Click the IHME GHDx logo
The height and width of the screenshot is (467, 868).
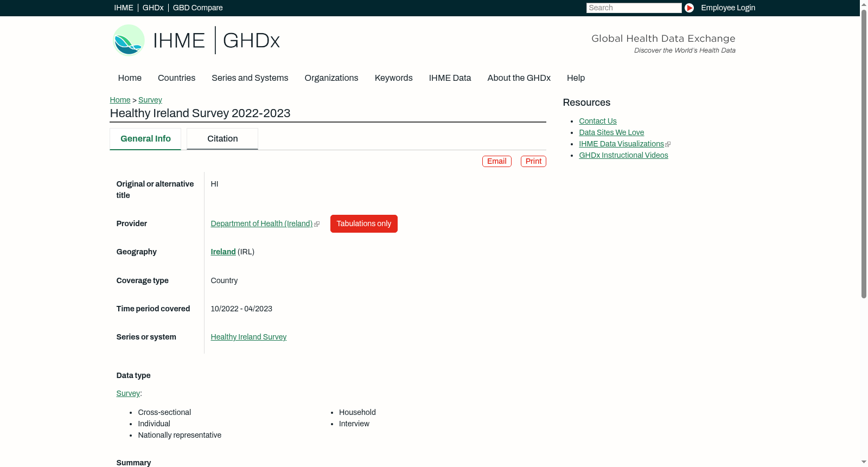coord(196,40)
